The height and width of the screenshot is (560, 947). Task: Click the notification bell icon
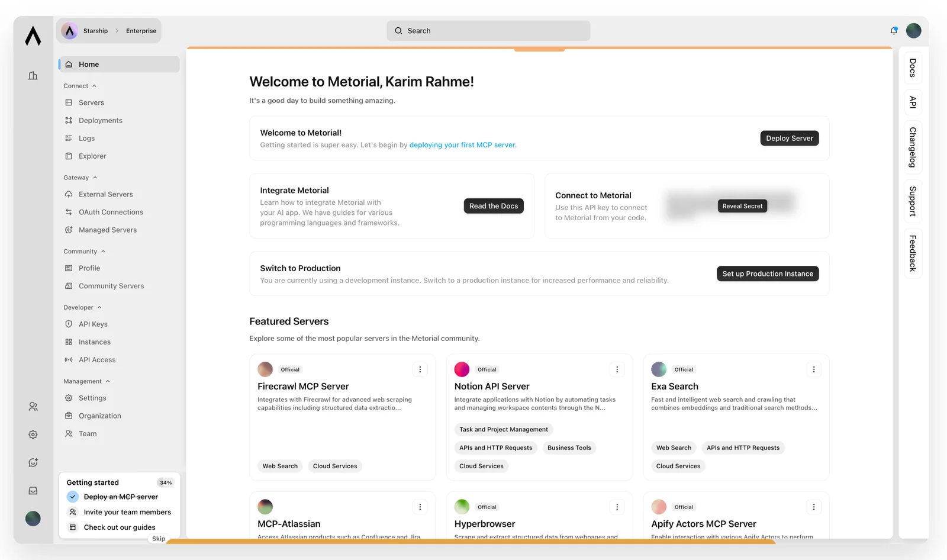click(894, 31)
